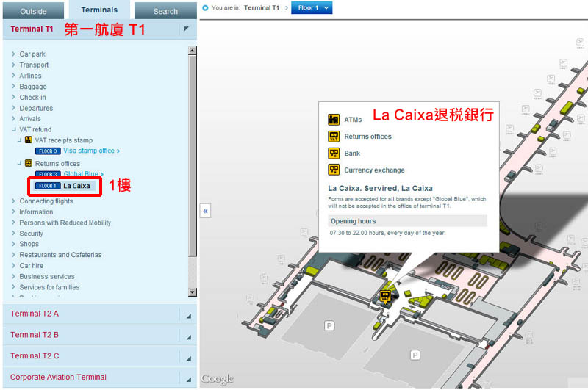The image size is (588, 390).
Task: Click the blue location circle in breadcrumb
Action: pos(205,7)
